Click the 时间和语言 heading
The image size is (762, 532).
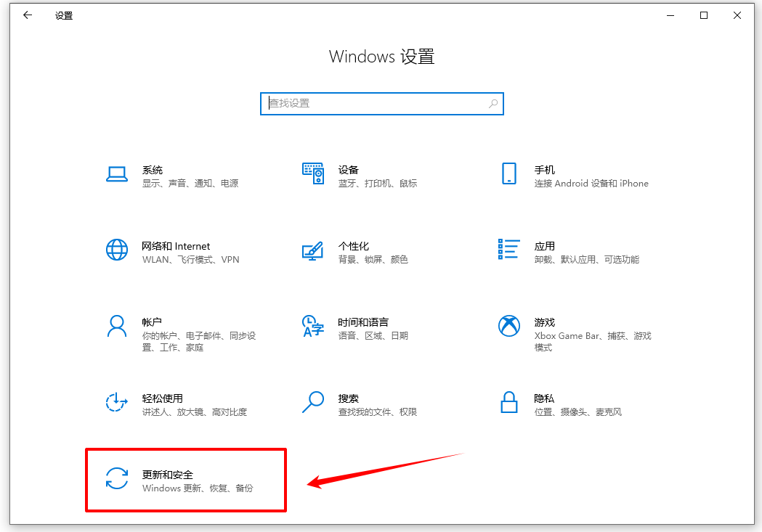(363, 322)
